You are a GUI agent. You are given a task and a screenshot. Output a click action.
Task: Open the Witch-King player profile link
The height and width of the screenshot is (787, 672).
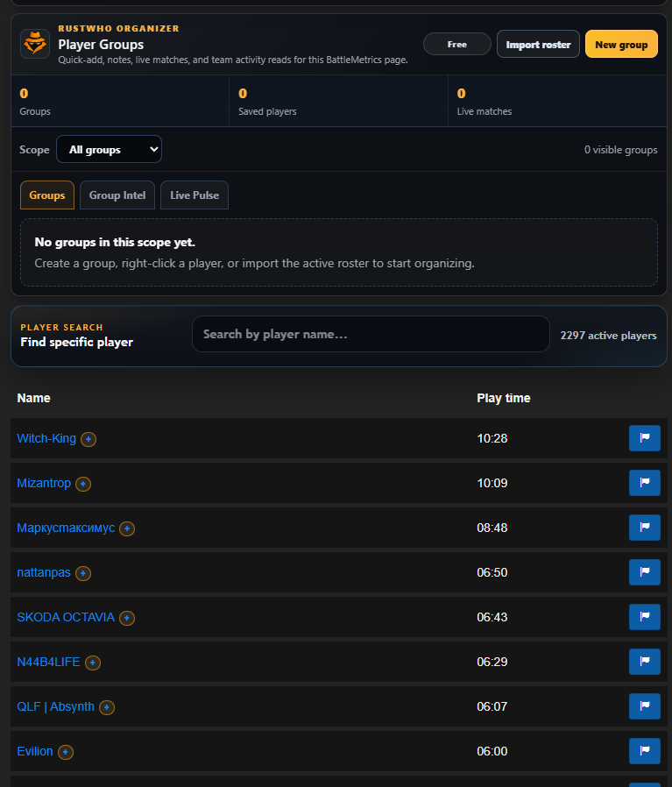(x=46, y=438)
